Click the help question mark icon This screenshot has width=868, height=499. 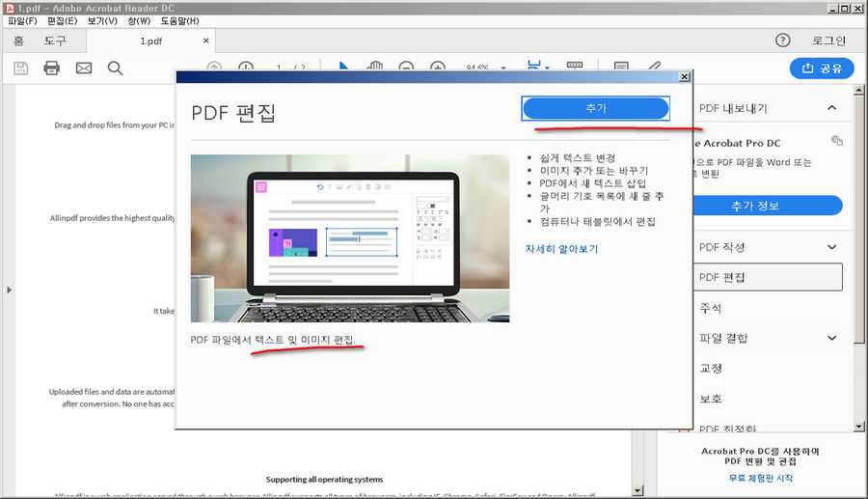[x=783, y=40]
